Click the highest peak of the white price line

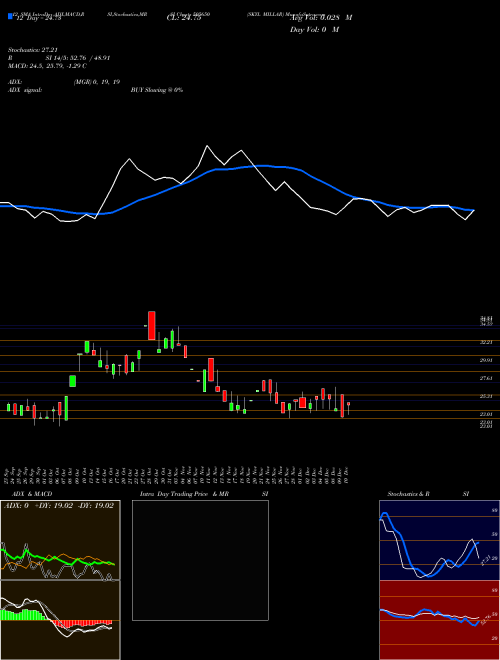[x=207, y=146]
